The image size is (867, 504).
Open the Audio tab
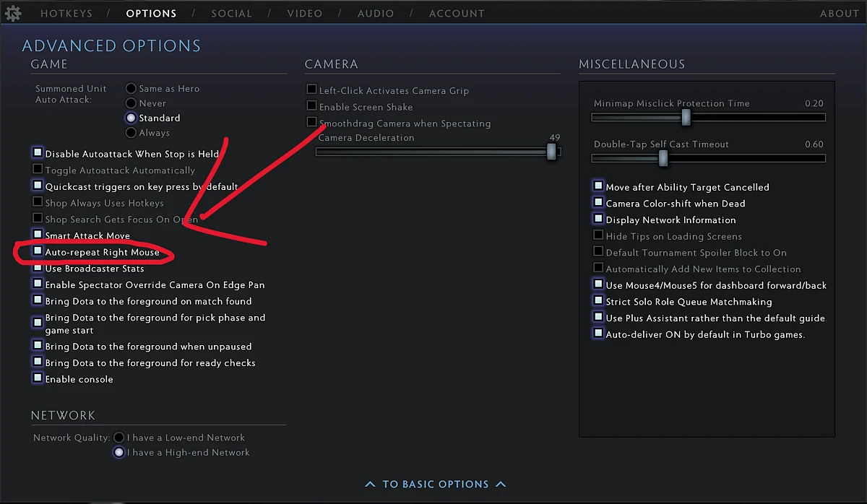(x=376, y=14)
